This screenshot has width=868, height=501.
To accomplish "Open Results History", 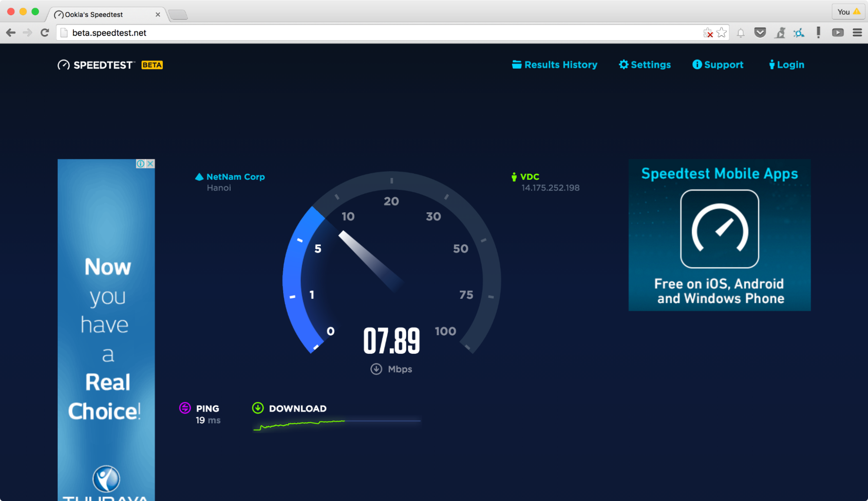I will click(x=554, y=65).
